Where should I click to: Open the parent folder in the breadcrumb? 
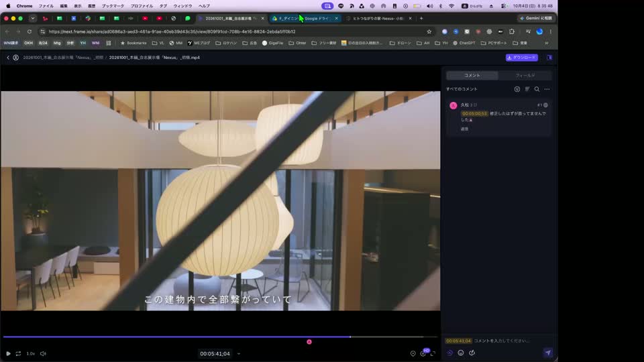pos(63,58)
